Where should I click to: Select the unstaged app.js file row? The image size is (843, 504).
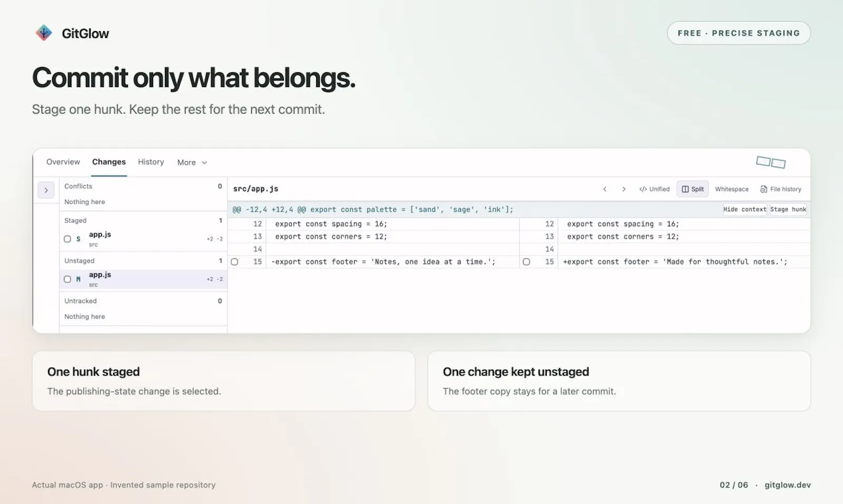[x=143, y=279]
